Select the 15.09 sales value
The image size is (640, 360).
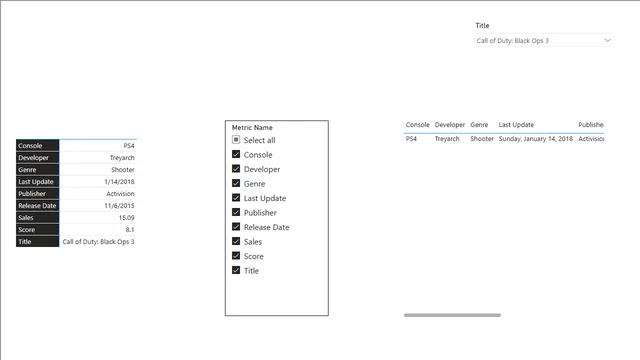tap(127, 218)
